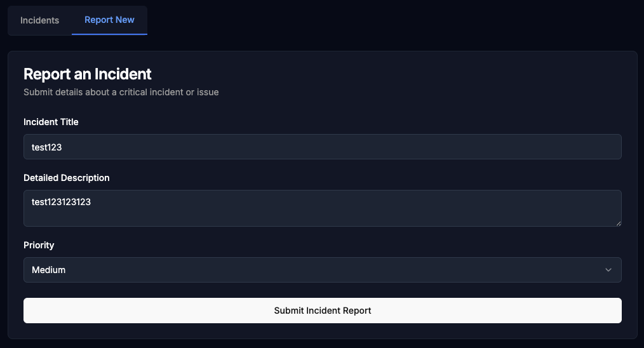Select the Report New tab
Screen dimensions: 644x348
[x=109, y=20]
